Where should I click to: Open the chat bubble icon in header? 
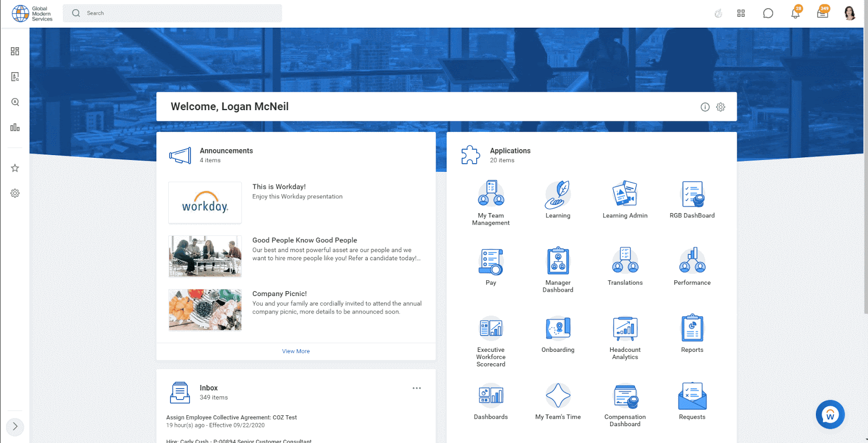point(768,13)
